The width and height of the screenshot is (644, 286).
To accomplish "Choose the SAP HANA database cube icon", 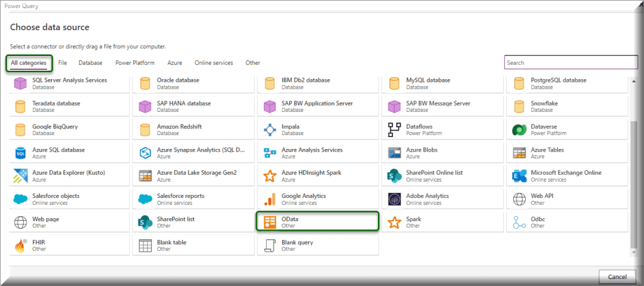I will pyautogui.click(x=145, y=107).
